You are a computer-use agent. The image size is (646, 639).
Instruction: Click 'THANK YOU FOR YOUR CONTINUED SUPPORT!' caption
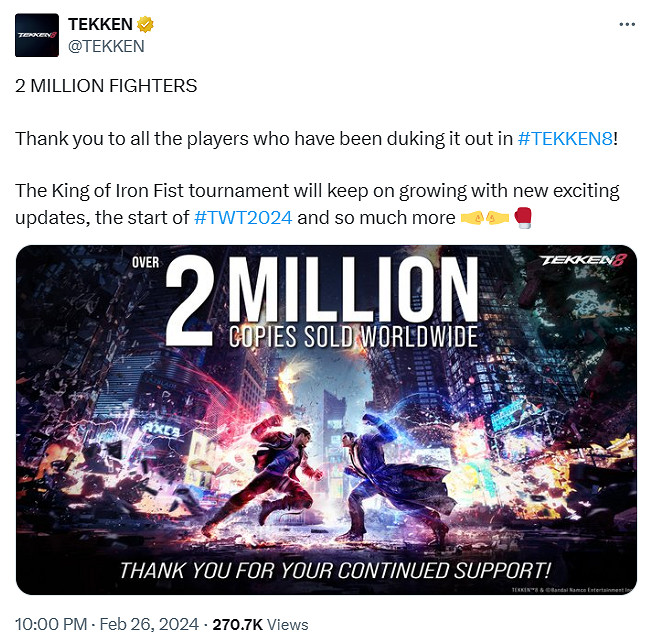pos(335,571)
